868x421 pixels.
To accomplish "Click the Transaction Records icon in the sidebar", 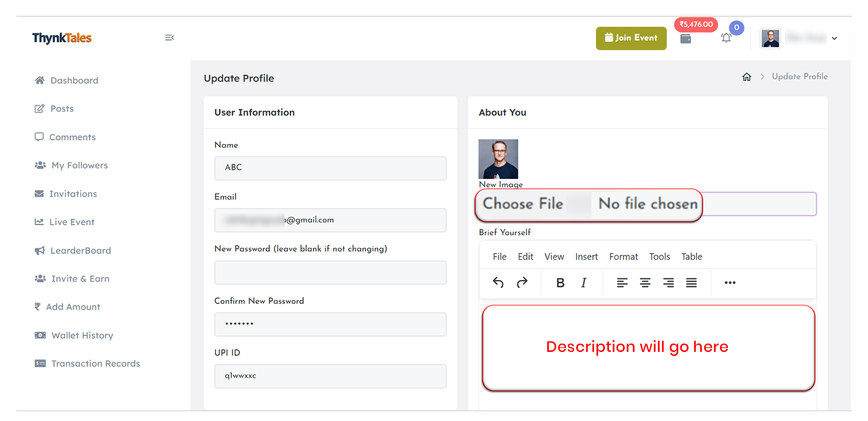I will coord(40,363).
